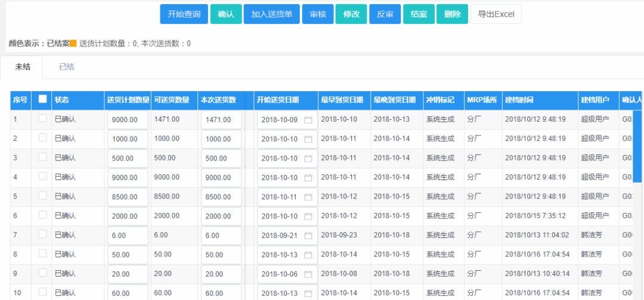Click calendar icon in row 9 date field
The image size is (644, 300).
(308, 274)
